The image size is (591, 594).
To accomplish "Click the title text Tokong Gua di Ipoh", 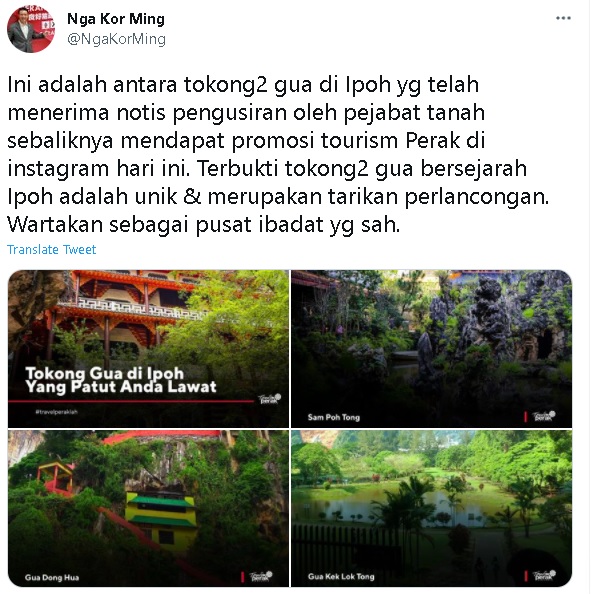I will [x=105, y=373].
